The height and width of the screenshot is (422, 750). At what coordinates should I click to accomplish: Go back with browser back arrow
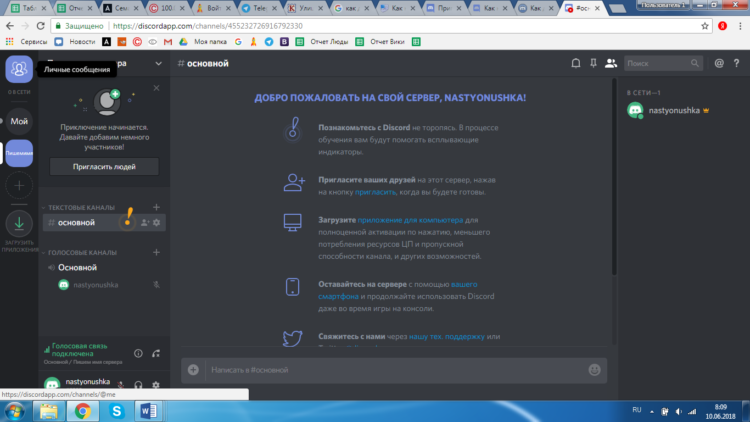(10, 26)
